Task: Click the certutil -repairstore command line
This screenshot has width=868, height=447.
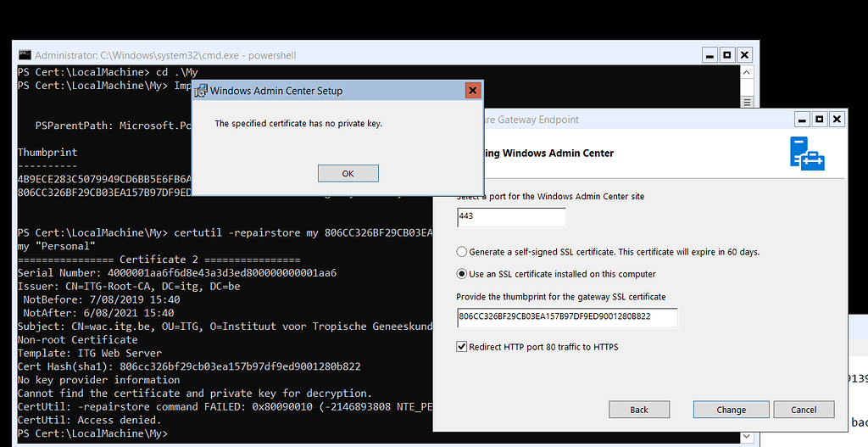Action: (225, 232)
